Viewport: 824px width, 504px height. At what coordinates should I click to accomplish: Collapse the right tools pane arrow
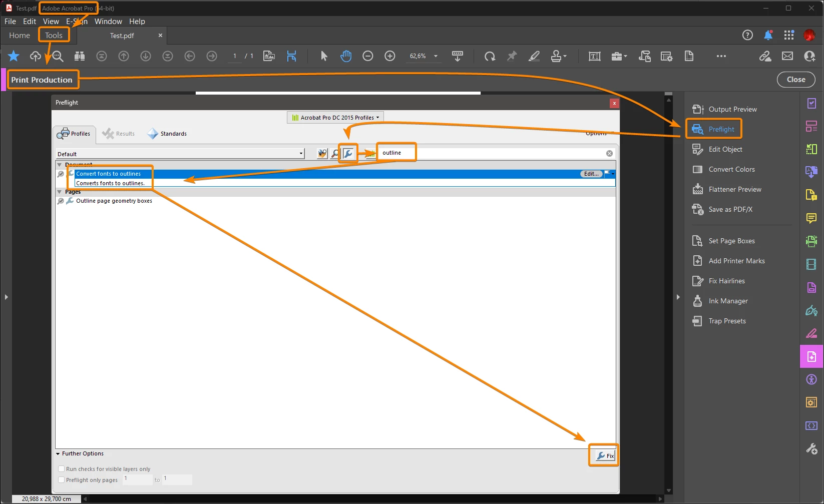click(678, 297)
